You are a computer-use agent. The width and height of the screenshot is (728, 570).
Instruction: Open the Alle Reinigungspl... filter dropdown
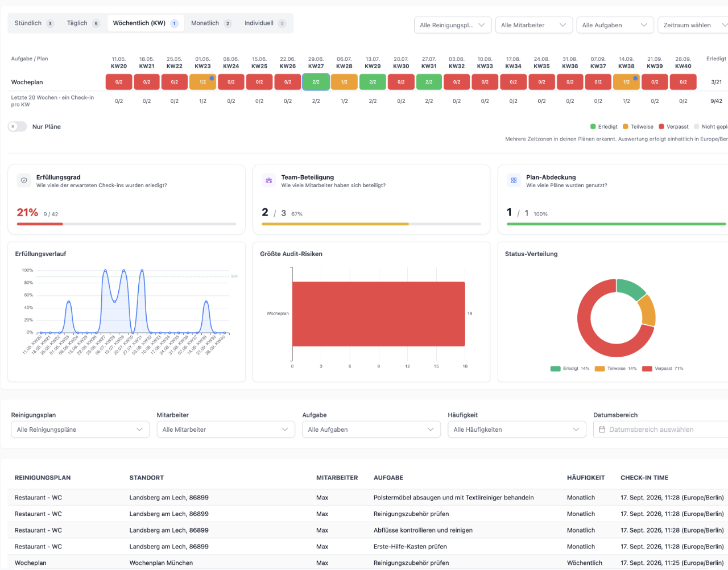pyautogui.click(x=453, y=25)
